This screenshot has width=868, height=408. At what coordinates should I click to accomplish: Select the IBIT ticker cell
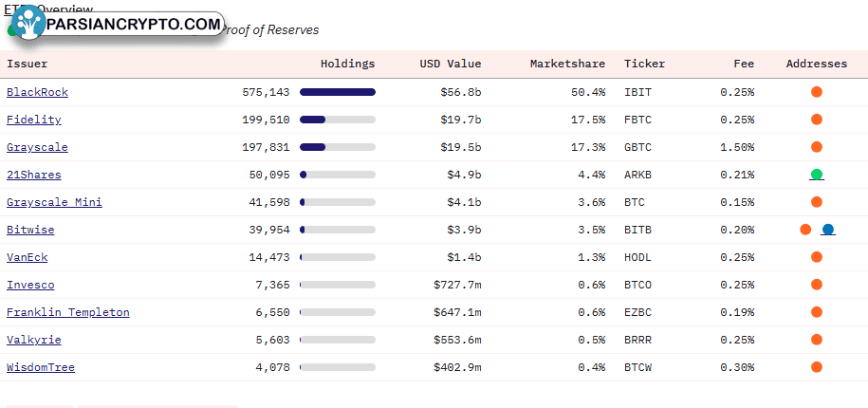pyautogui.click(x=637, y=92)
